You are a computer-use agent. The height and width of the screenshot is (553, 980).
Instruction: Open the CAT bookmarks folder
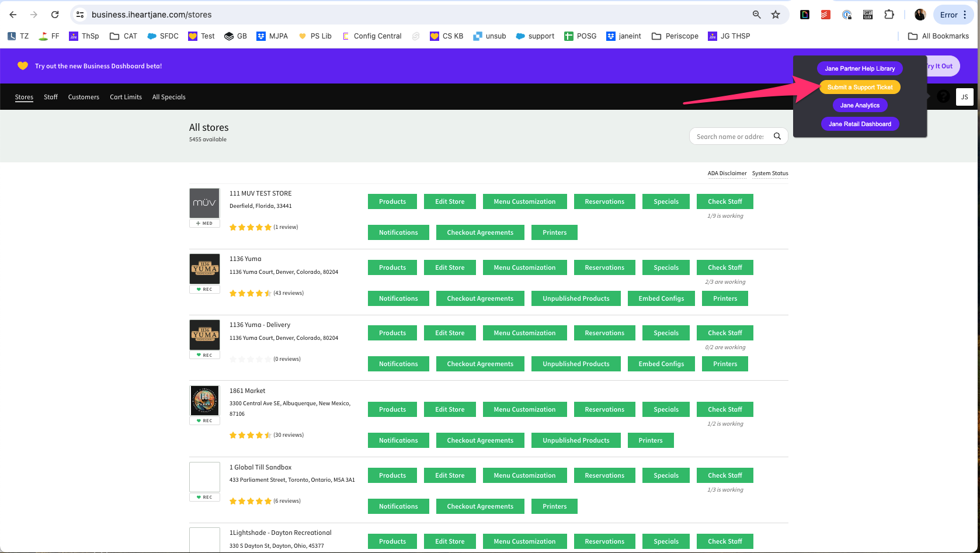pyautogui.click(x=123, y=36)
